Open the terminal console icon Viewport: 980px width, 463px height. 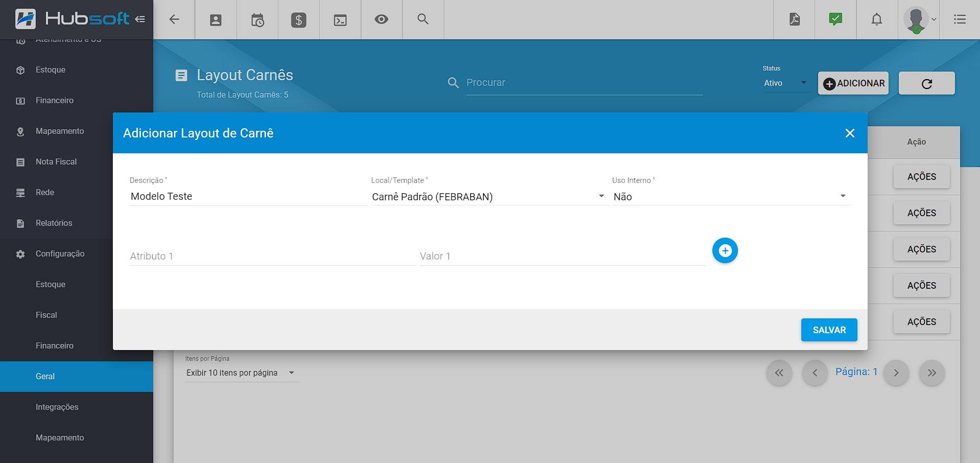(x=340, y=20)
